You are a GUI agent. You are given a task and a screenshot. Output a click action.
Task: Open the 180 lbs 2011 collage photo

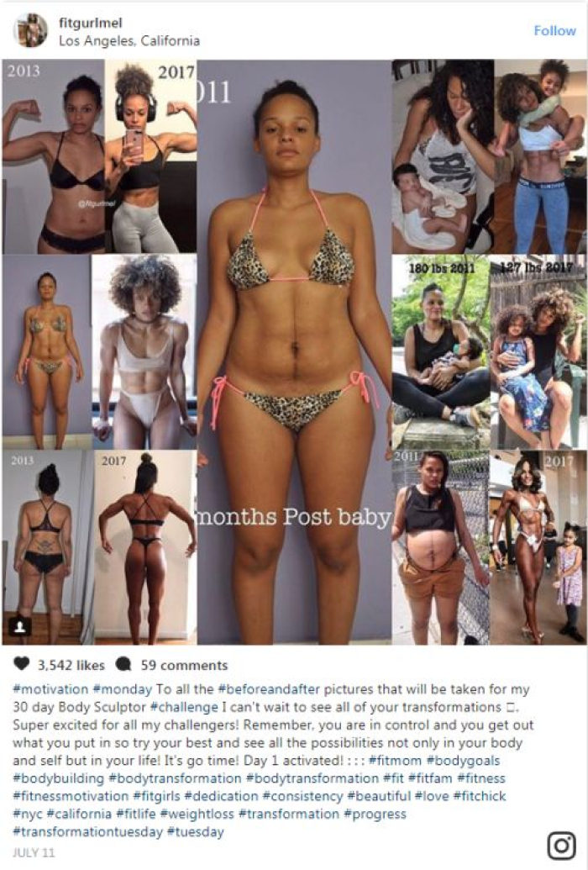click(441, 351)
